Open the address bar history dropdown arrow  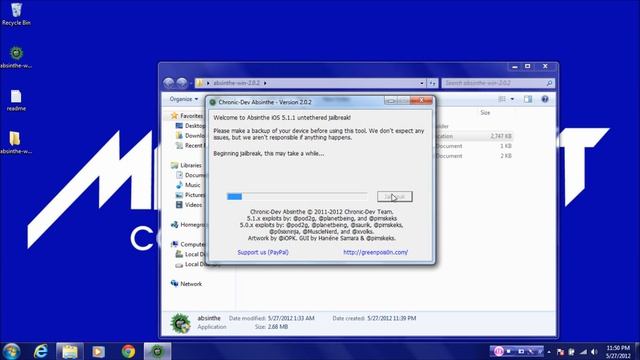pyautogui.click(x=422, y=83)
